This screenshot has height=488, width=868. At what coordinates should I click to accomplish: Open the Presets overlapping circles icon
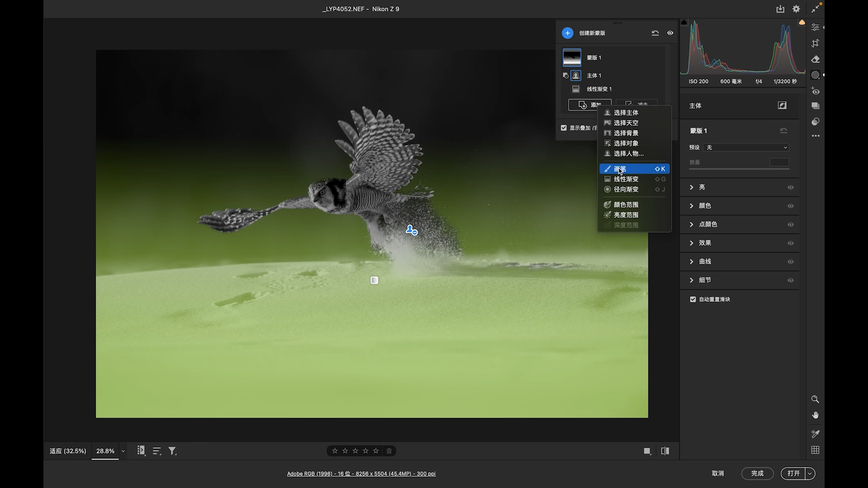[x=815, y=122]
